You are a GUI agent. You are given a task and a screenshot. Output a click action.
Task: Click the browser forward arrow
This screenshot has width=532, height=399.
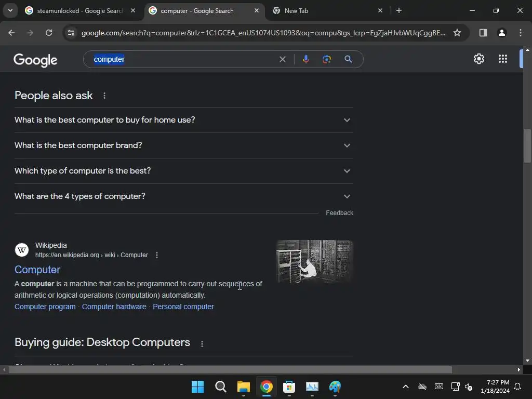30,33
